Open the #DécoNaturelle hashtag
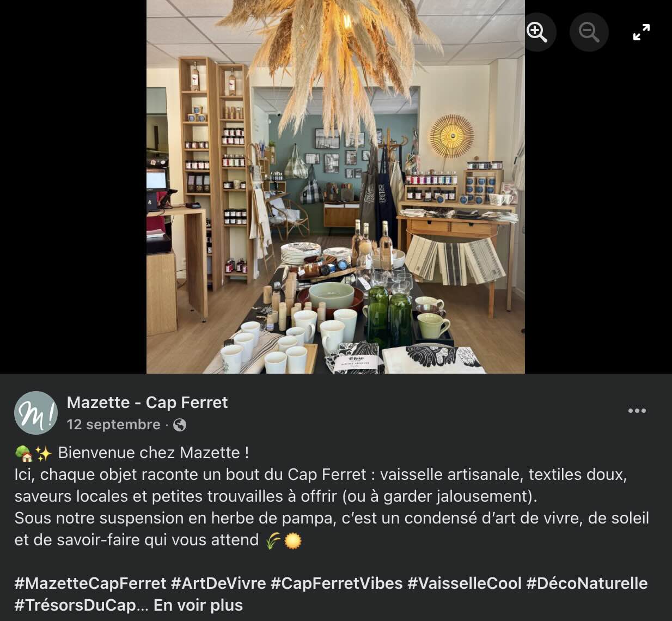Viewport: 672px width, 621px height. (587, 583)
